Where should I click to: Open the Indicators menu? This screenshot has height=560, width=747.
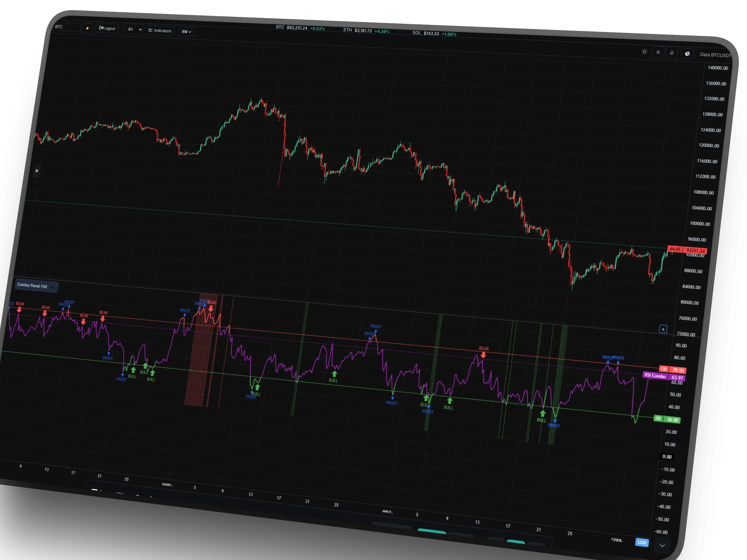point(160,31)
